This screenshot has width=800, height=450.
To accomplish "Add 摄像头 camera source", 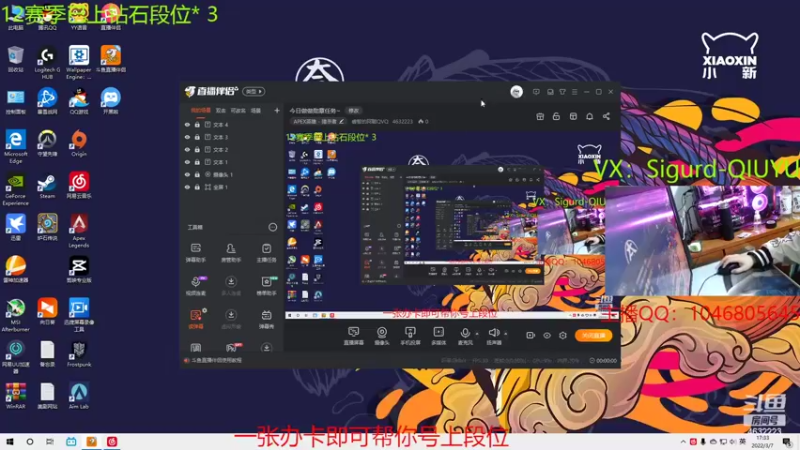I will [382, 336].
